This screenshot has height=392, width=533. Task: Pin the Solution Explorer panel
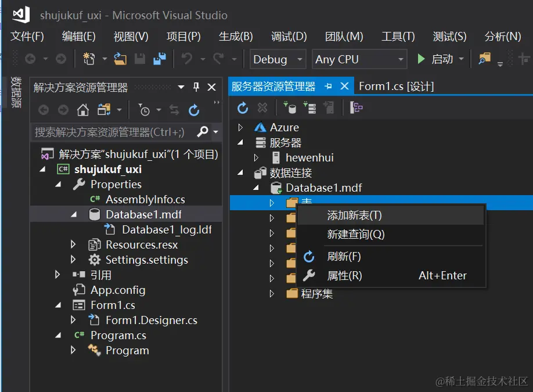pos(196,87)
